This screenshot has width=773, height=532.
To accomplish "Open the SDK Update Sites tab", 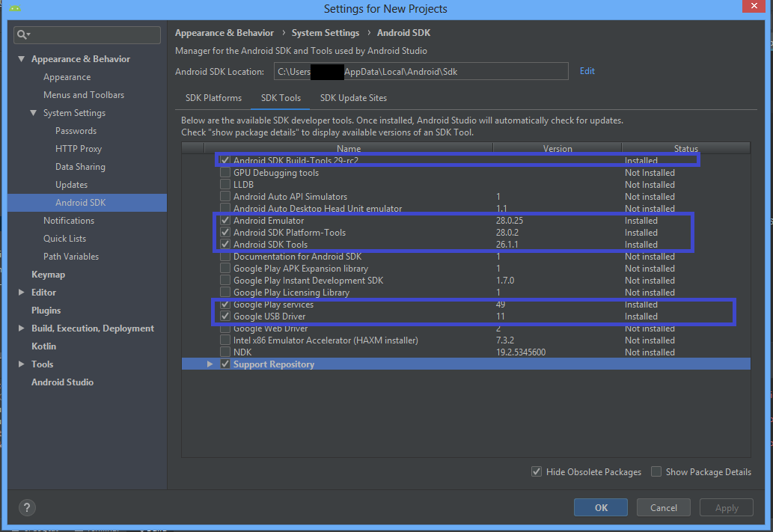I will [x=353, y=98].
